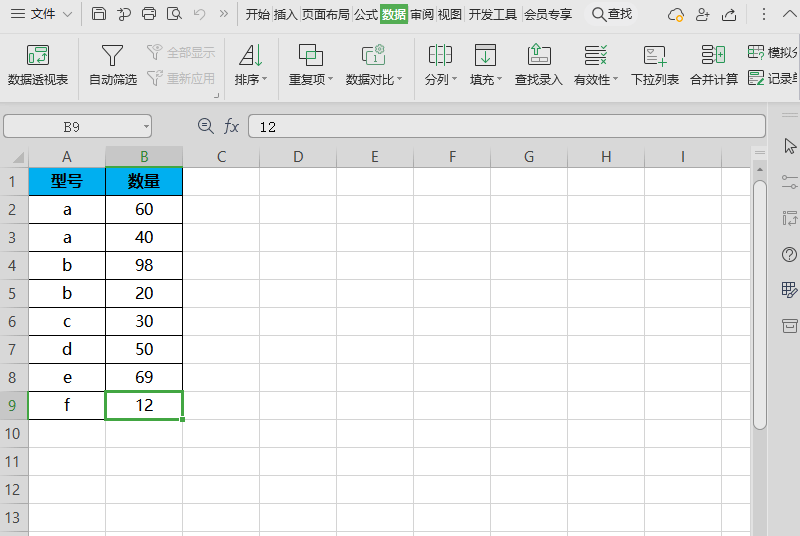Open the name box dropdown showing B9
The image size is (800, 536).
pos(146,127)
